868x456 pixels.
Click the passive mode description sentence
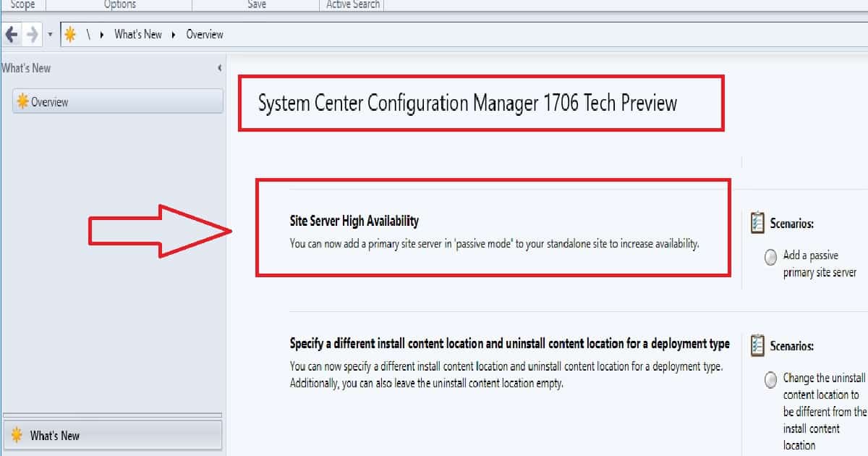click(x=495, y=244)
